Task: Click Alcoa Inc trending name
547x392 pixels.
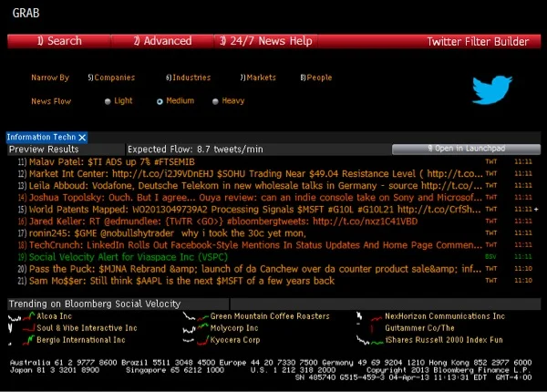Action: pyautogui.click(x=54, y=316)
